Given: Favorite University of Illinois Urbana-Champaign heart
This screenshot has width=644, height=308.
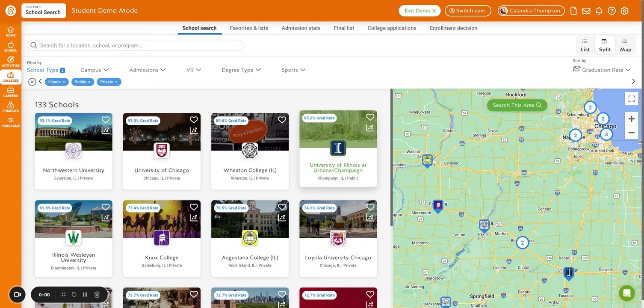Looking at the screenshot, I should 370,117.
